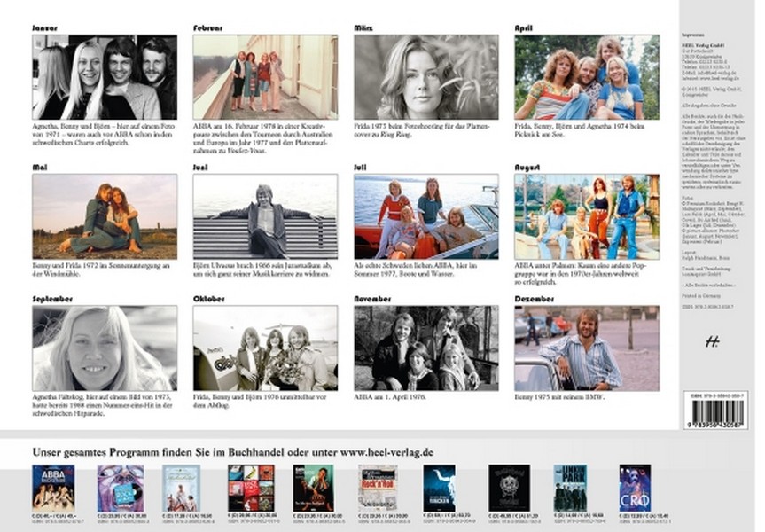Select the Linkin Park calendar cover
Screen dimensions: 765x532
[570, 488]
